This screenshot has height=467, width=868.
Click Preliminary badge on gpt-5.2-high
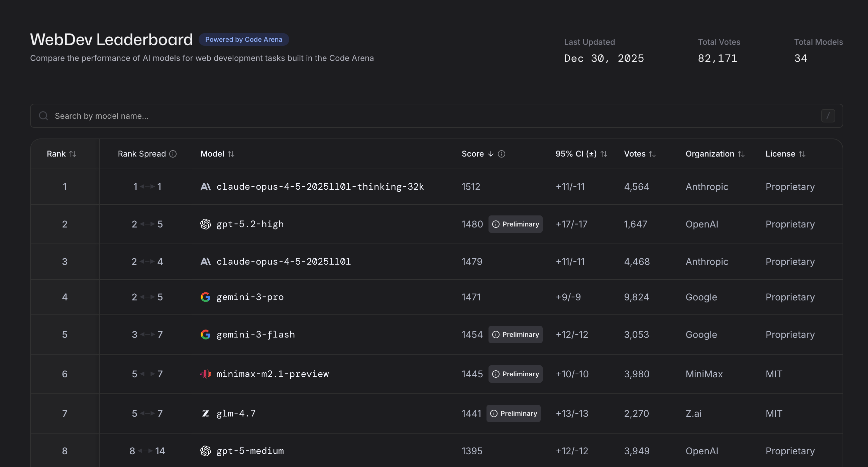pos(515,224)
